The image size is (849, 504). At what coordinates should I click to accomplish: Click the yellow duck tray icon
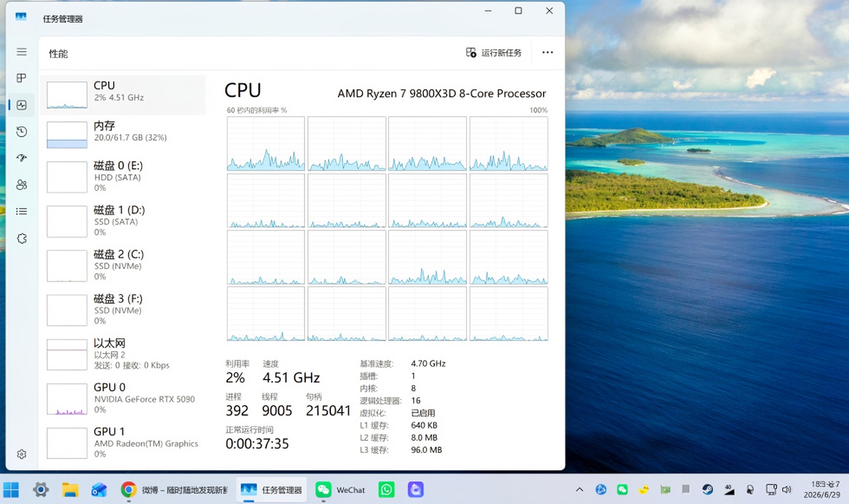click(643, 490)
